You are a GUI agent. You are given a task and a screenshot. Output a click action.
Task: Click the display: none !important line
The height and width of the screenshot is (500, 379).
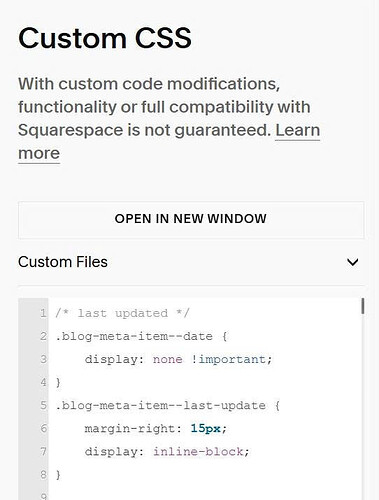pyautogui.click(x=178, y=359)
